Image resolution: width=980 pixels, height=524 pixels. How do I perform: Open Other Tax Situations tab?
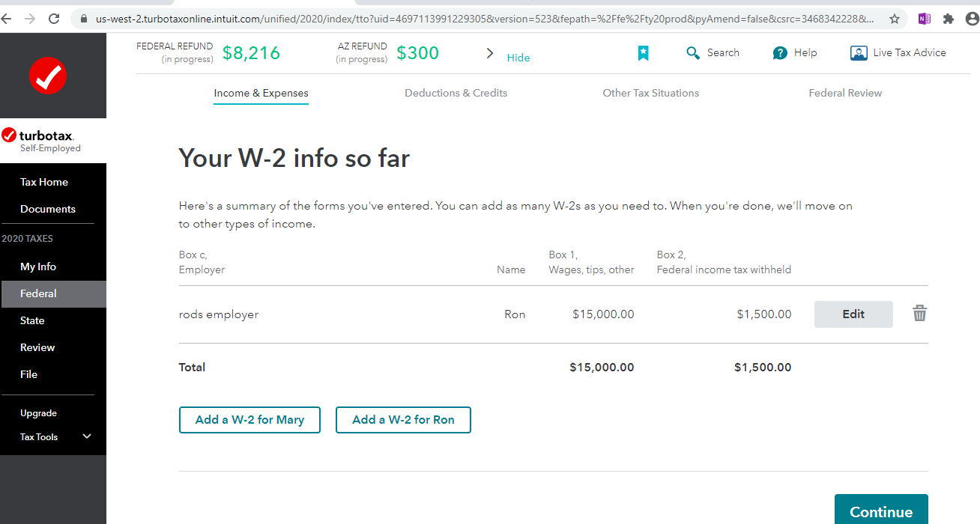[x=650, y=93]
